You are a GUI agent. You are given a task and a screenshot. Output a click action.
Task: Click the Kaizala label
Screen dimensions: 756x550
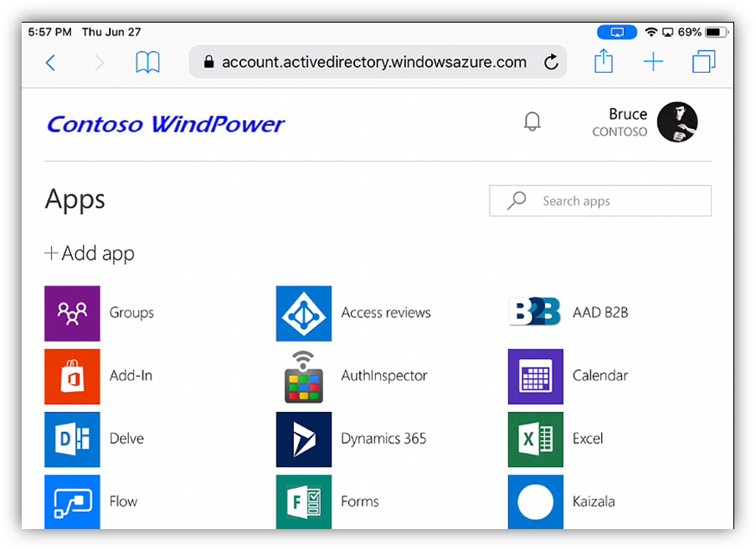594,501
